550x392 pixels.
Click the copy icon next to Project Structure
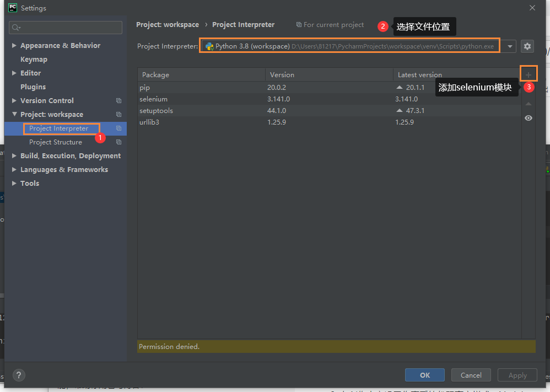118,142
